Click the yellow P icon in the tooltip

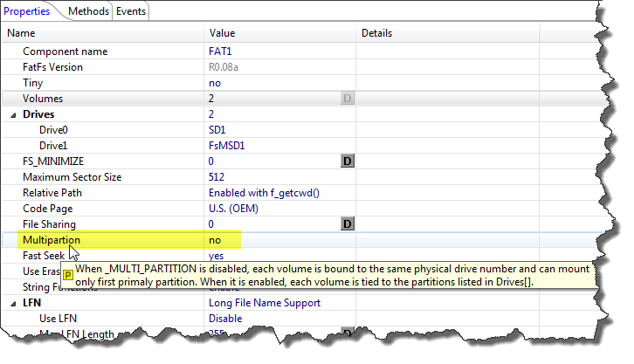click(x=68, y=274)
